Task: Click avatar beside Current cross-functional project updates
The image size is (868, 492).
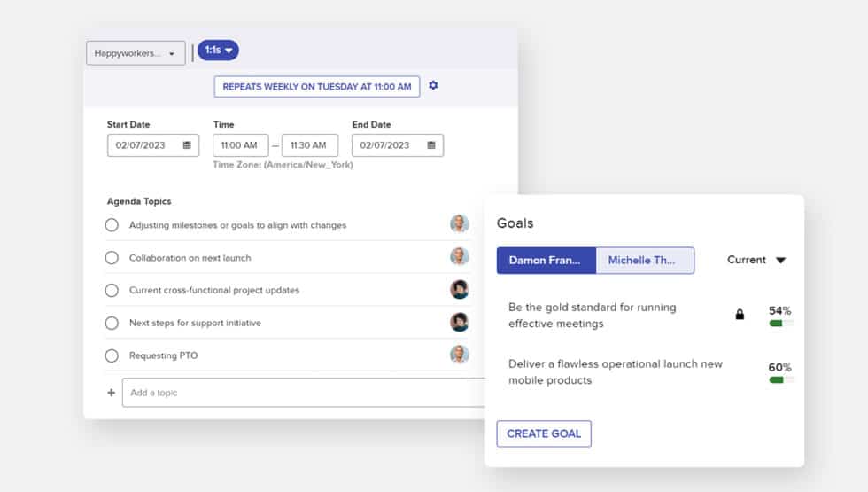Action: tap(459, 290)
